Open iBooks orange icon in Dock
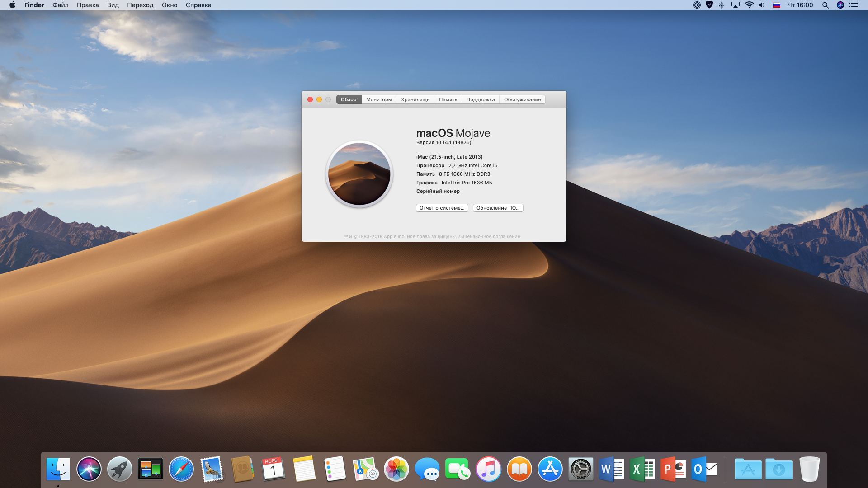 519,469
